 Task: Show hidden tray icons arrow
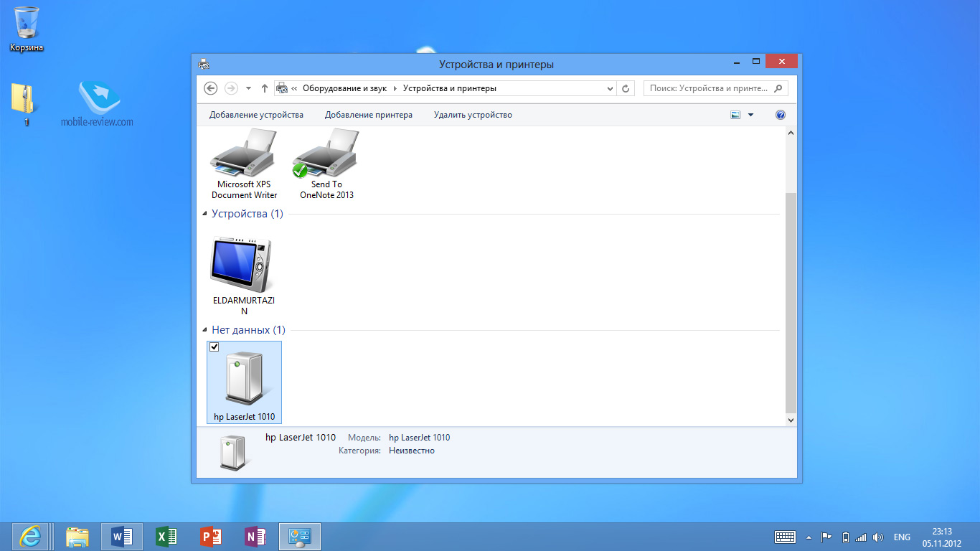click(x=809, y=537)
